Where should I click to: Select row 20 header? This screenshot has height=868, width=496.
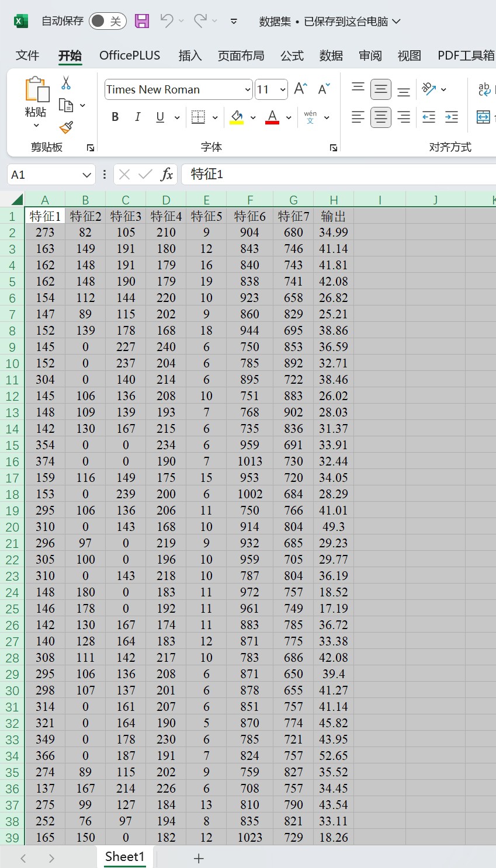[12, 527]
